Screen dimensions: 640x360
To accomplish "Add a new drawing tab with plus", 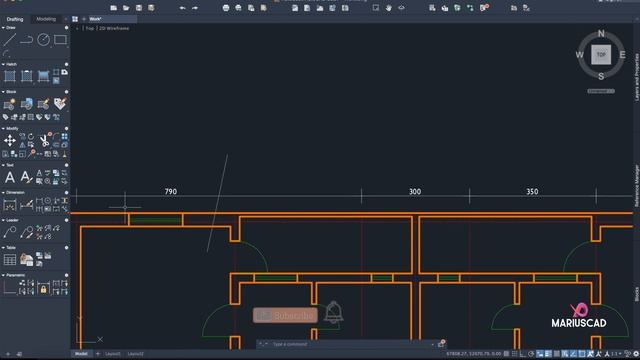I will [84, 19].
